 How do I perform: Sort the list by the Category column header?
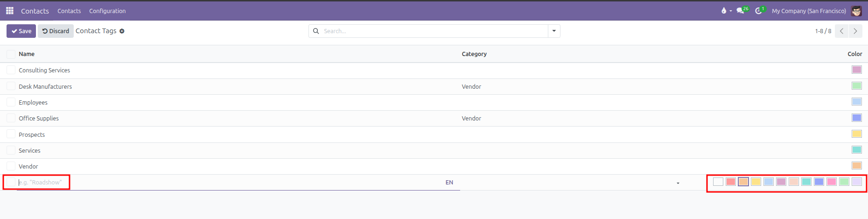(474, 54)
